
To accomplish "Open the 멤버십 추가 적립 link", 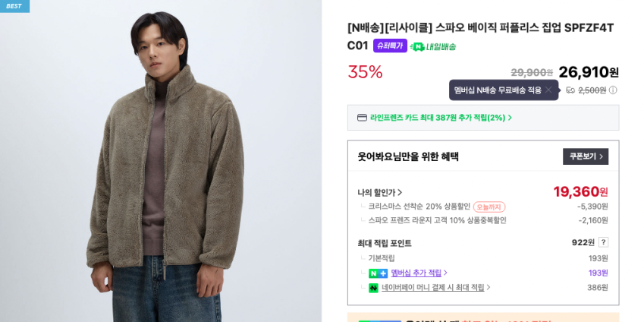I will pyautogui.click(x=419, y=273).
